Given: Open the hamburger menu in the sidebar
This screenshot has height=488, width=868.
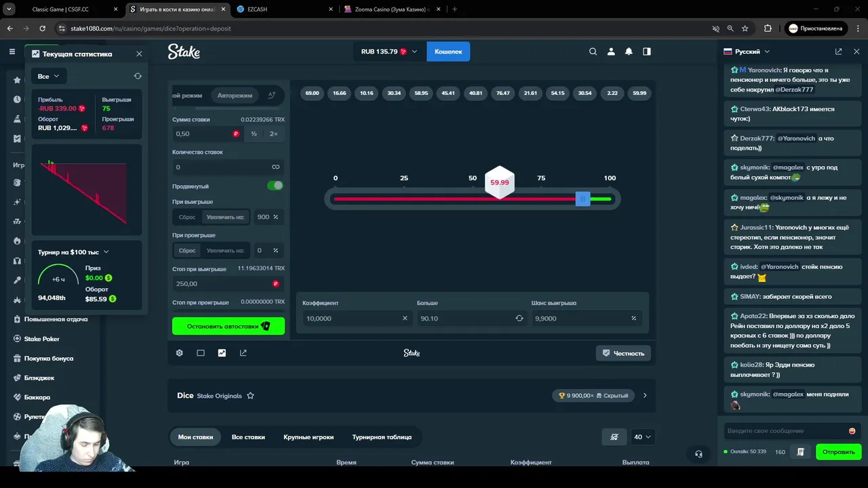Looking at the screenshot, I should pos(12,52).
